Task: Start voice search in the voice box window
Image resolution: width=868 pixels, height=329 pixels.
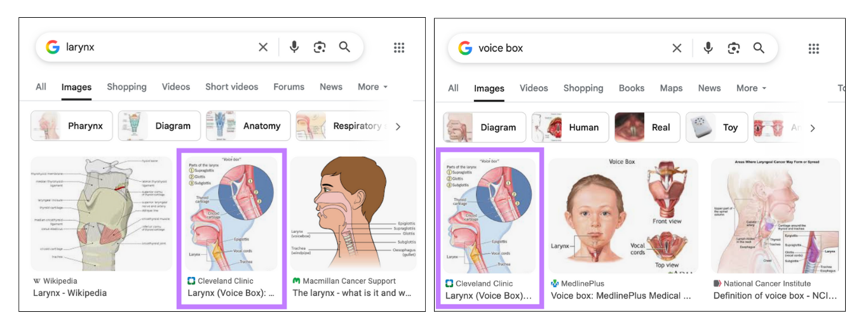Action: pyautogui.click(x=708, y=48)
